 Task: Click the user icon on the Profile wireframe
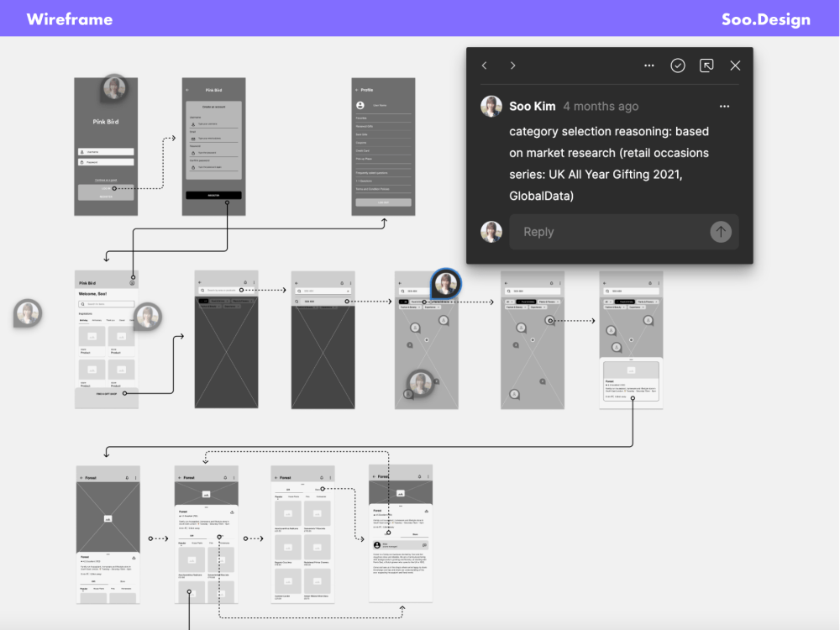[361, 106]
